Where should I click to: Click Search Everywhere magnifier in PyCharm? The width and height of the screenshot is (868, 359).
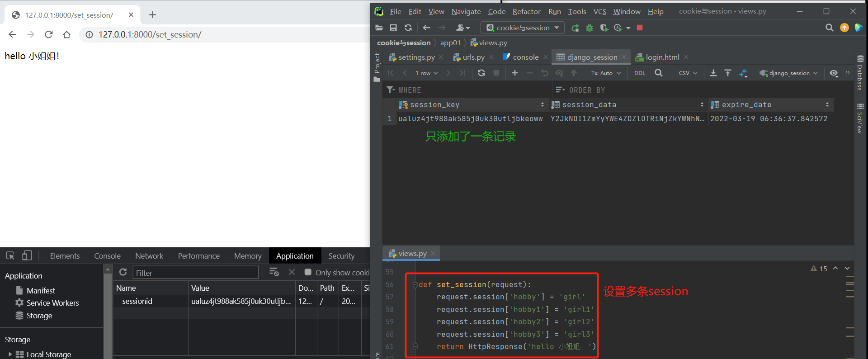(829, 28)
